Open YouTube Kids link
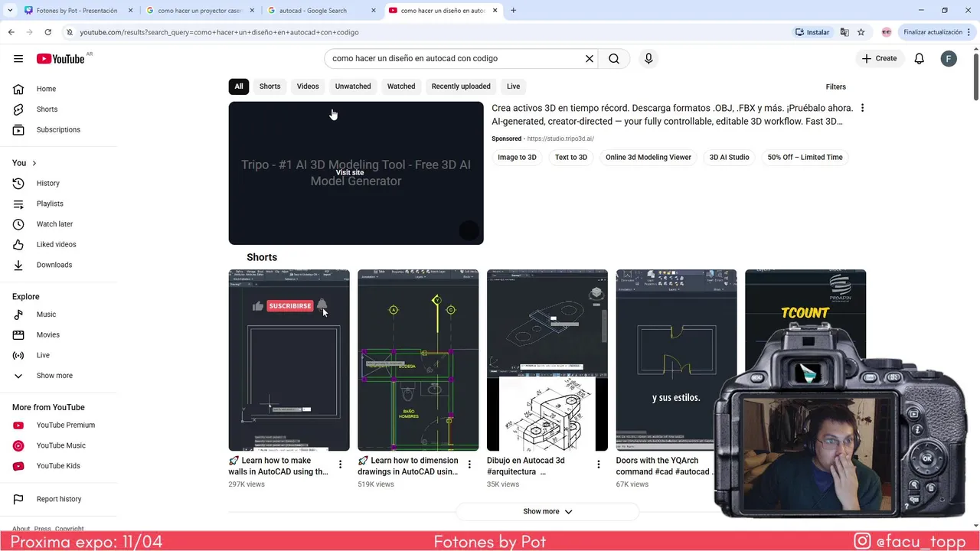This screenshot has height=551, width=980. coord(58,465)
